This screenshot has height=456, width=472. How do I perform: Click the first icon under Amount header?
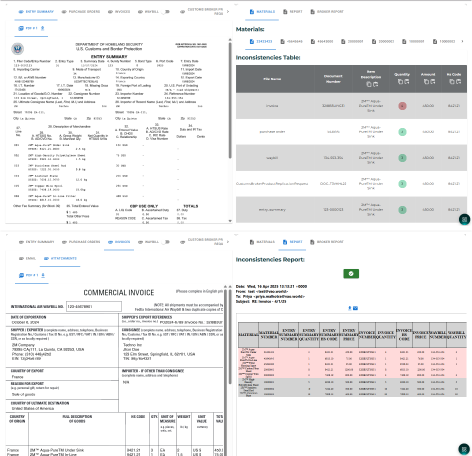(426, 82)
